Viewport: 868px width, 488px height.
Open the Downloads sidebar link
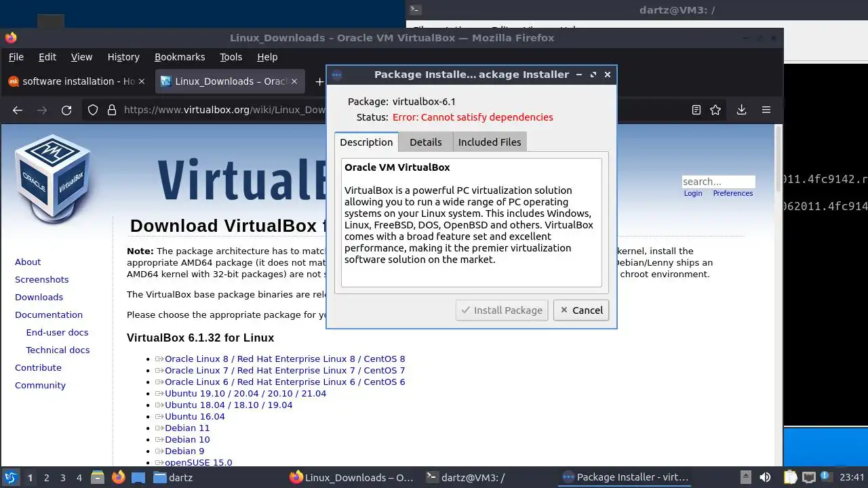[x=39, y=297]
